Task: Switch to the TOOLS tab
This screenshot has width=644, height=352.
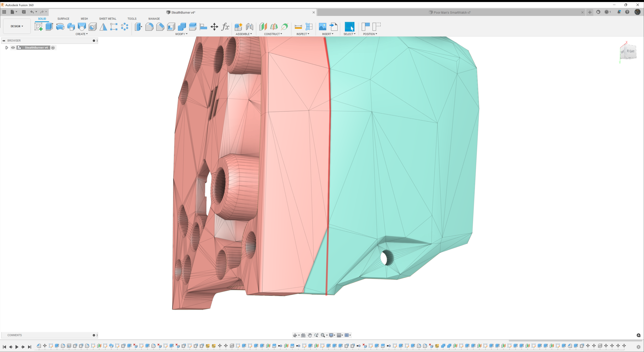Action: 132,19
